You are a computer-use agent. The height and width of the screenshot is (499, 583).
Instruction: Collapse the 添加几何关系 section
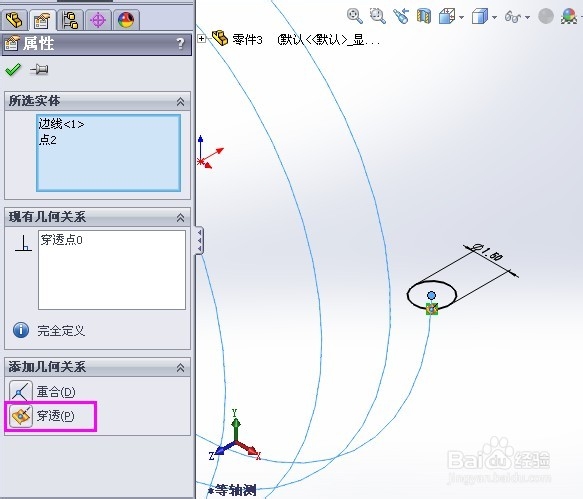(180, 367)
